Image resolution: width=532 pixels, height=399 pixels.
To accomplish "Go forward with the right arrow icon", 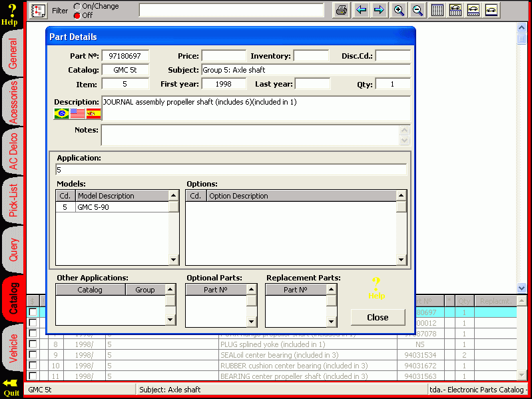I will (x=379, y=10).
